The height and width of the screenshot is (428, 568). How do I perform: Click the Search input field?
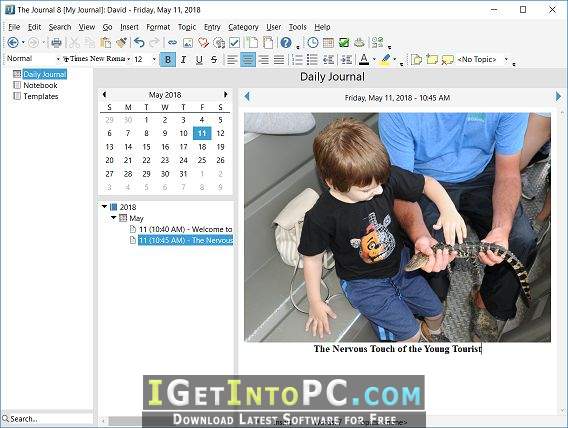[x=46, y=419]
